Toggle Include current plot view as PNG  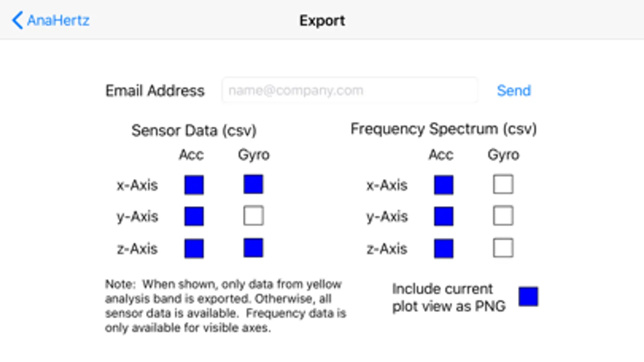[528, 296]
